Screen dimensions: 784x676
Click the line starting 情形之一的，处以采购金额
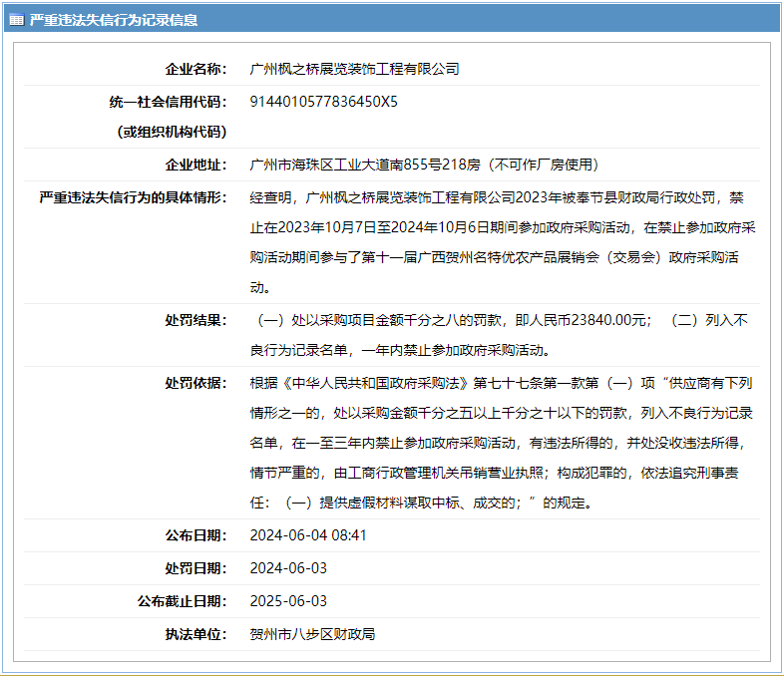(x=501, y=413)
